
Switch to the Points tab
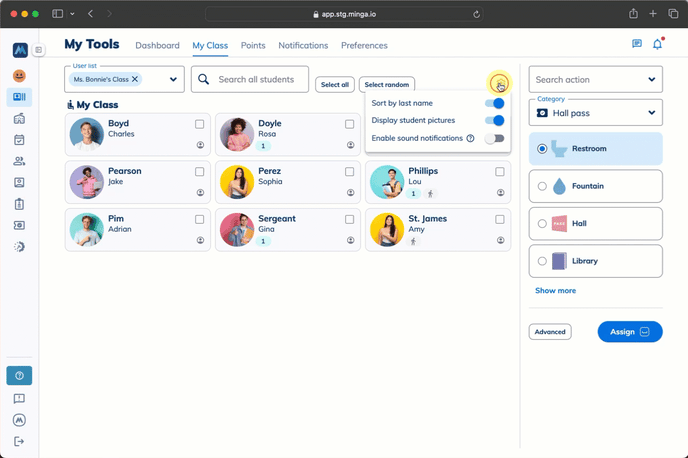point(253,45)
